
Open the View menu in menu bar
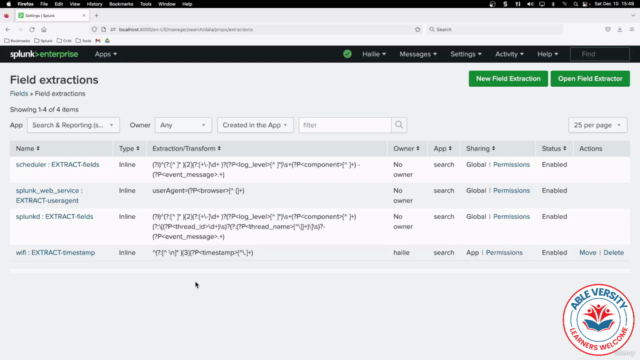(x=75, y=4)
